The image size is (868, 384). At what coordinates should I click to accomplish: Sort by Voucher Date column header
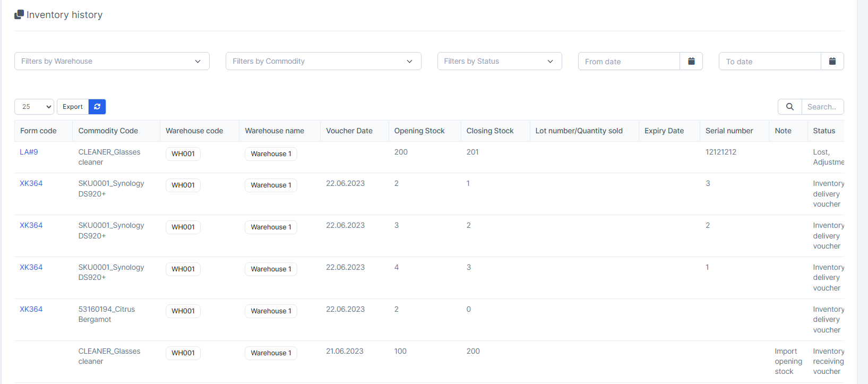pyautogui.click(x=349, y=131)
